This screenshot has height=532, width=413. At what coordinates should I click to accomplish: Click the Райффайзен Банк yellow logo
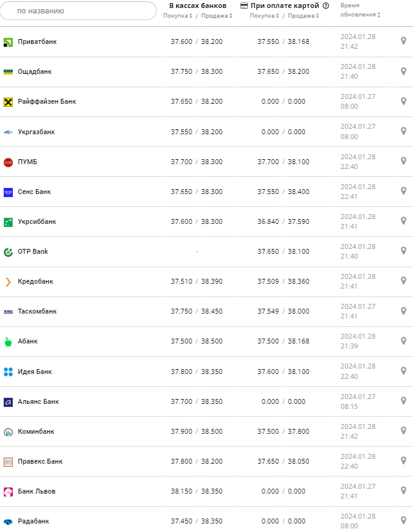(8, 102)
